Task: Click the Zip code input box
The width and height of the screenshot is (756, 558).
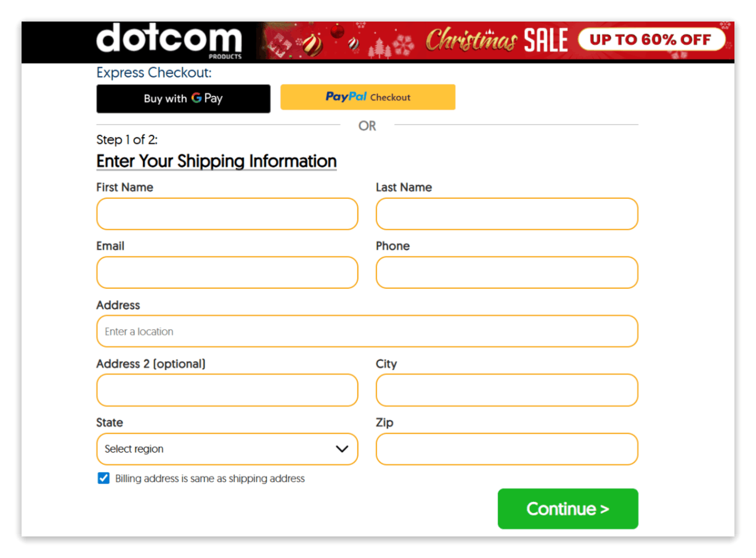Action: pos(506,449)
